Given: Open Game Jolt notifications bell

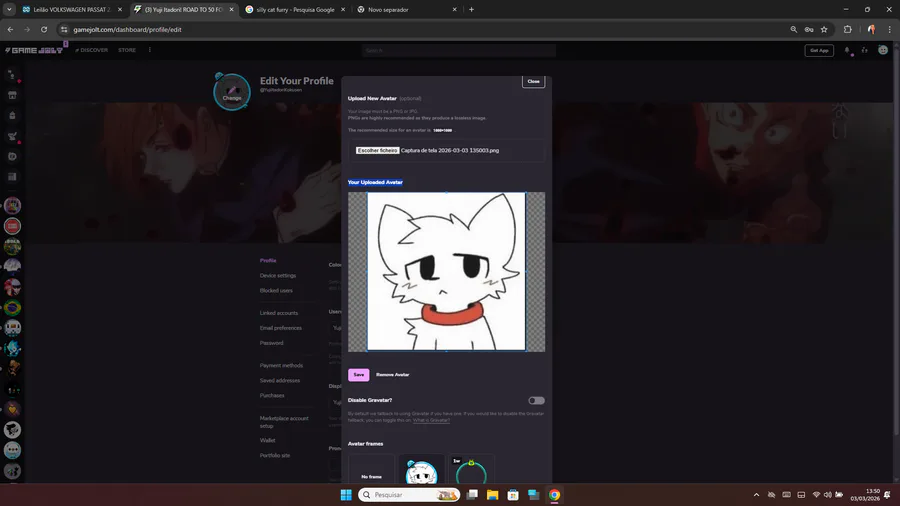Looking at the screenshot, I should (847, 50).
